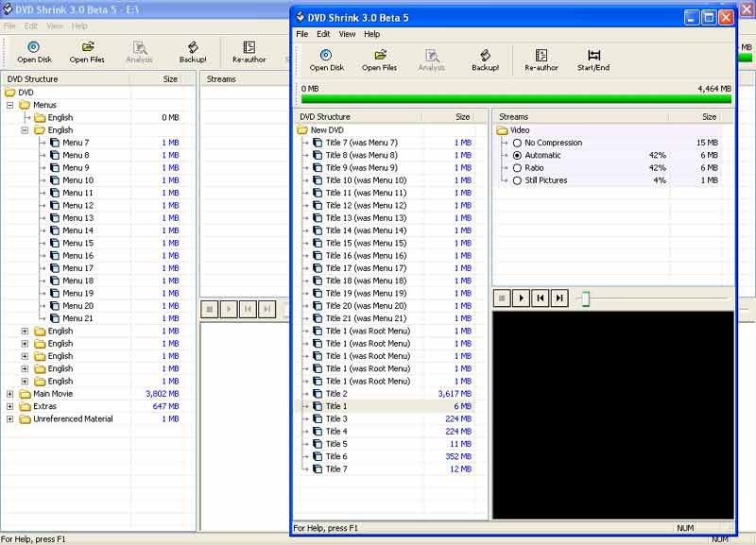Open the Help menu in the front window
The width and height of the screenshot is (756, 545).
371,34
